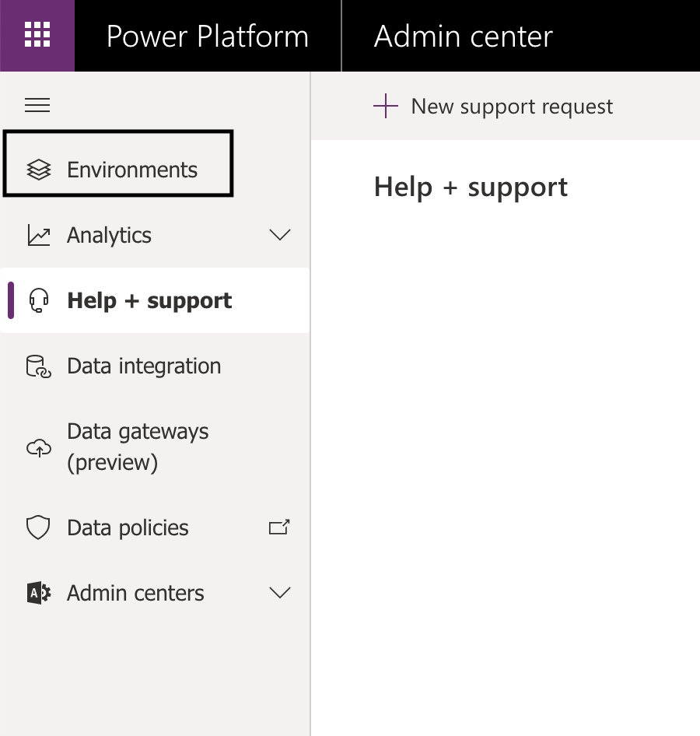700x736 pixels.
Task: Open Data gateways (preview) label
Action: 138,447
